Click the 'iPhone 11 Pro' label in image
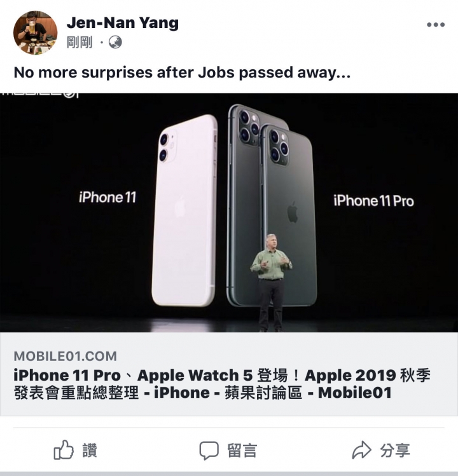The height and width of the screenshot is (476, 458). pyautogui.click(x=373, y=201)
